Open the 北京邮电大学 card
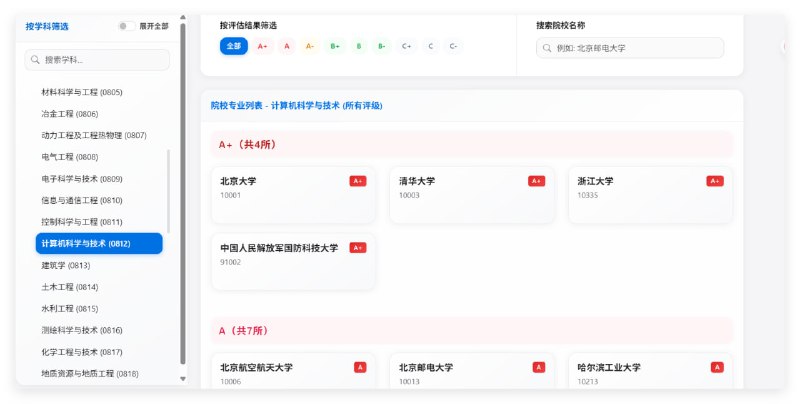Image resolution: width=800 pixels, height=404 pixels. click(472, 371)
